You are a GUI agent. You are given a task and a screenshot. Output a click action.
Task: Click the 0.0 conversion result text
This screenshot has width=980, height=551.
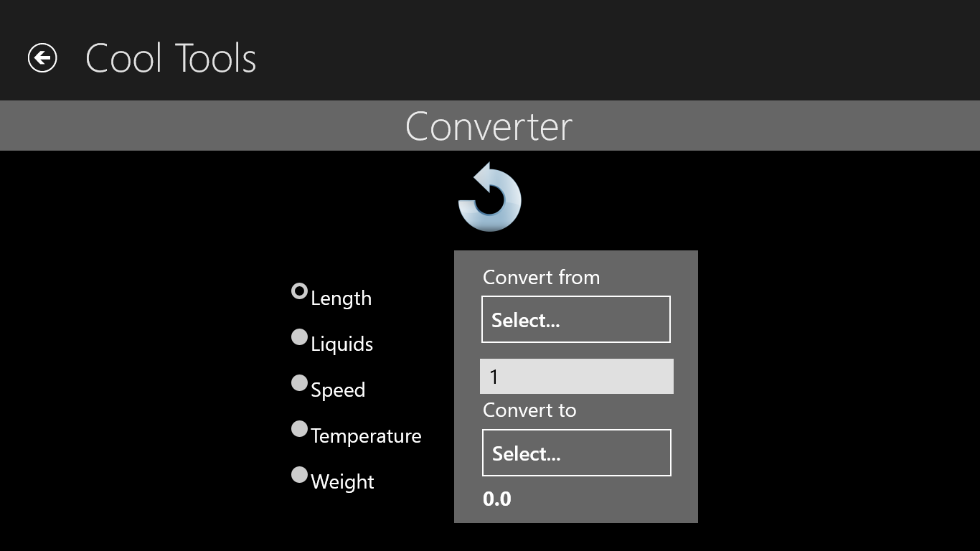[x=497, y=499]
